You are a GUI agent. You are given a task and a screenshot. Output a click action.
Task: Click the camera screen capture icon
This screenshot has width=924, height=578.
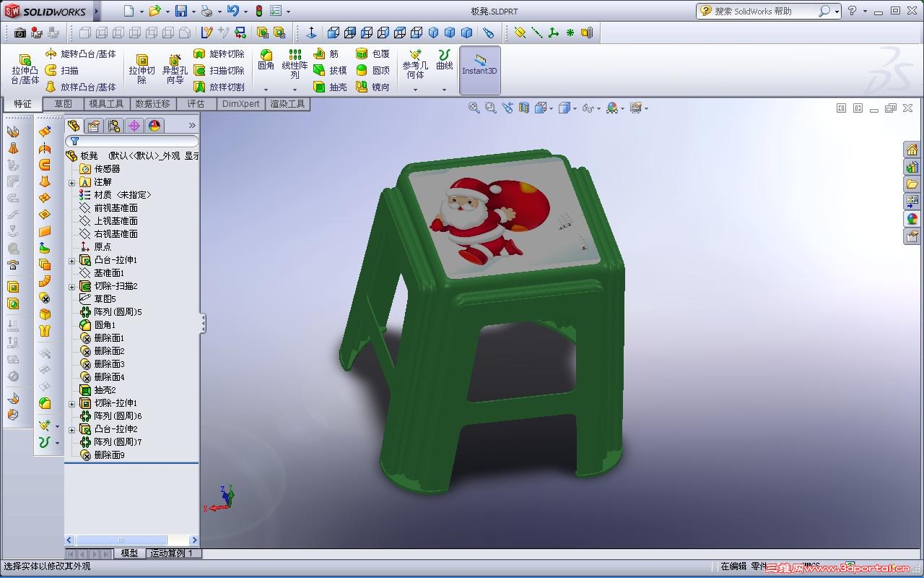point(20,33)
